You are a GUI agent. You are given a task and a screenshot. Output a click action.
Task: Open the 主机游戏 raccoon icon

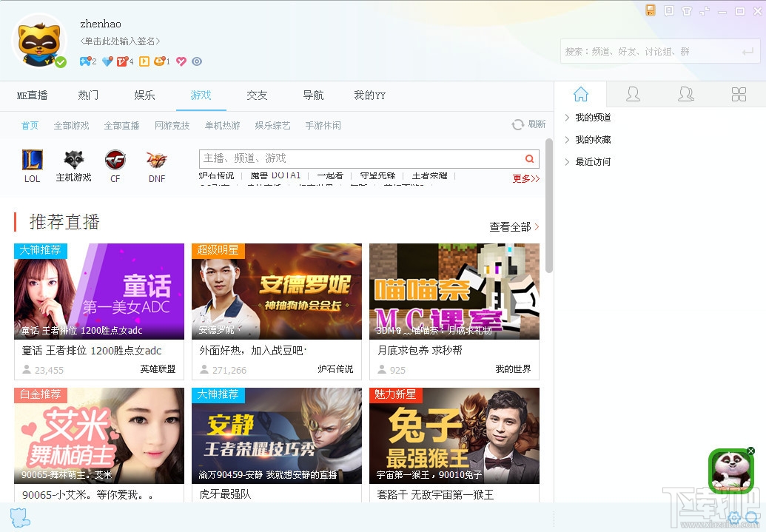[74, 161]
